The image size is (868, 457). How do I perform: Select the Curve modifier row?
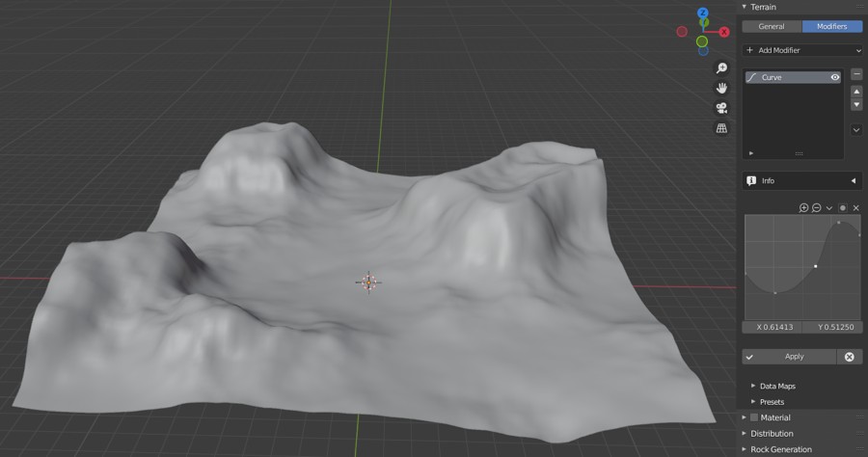coord(793,77)
